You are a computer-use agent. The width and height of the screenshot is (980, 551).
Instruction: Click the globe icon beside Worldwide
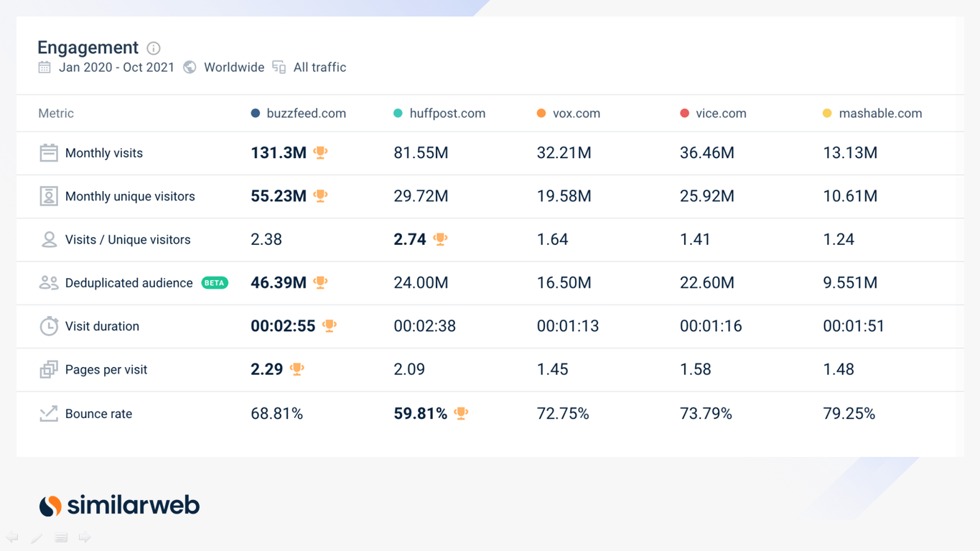coord(190,68)
